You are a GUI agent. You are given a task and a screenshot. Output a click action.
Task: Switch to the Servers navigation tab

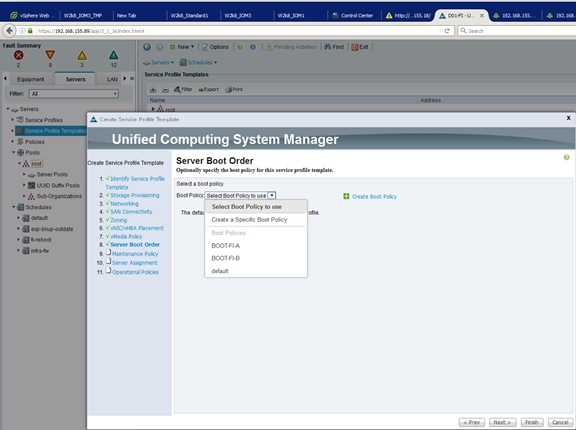[75, 79]
